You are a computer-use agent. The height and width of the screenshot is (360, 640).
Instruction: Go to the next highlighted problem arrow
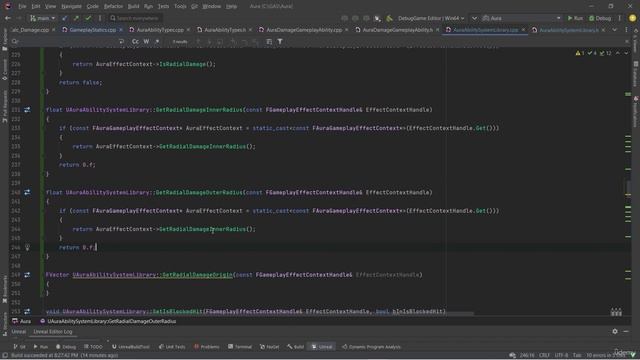click(x=626, y=53)
